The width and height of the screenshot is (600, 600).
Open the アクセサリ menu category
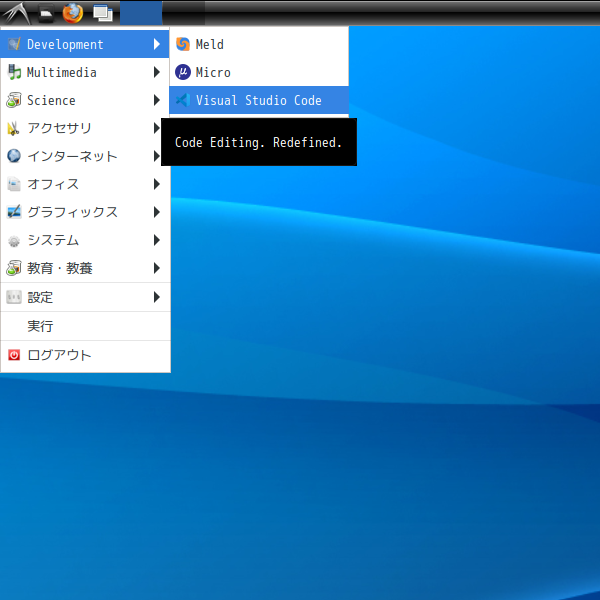tap(85, 128)
